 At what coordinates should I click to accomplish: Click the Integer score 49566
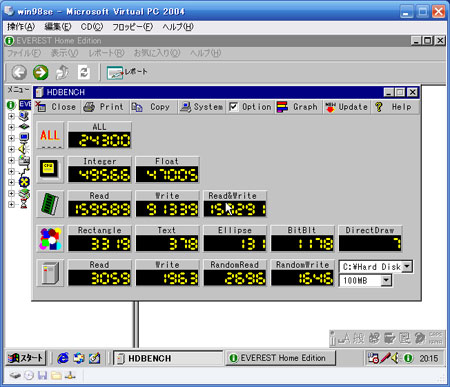tap(100, 175)
